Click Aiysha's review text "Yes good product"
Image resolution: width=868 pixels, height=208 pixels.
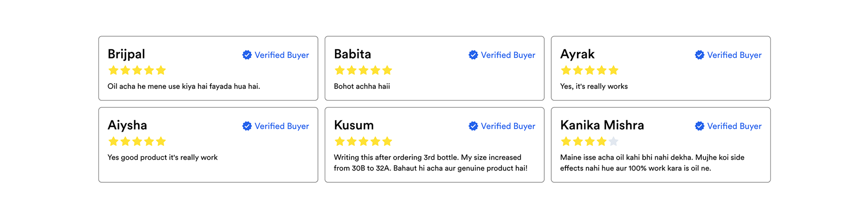(162, 157)
